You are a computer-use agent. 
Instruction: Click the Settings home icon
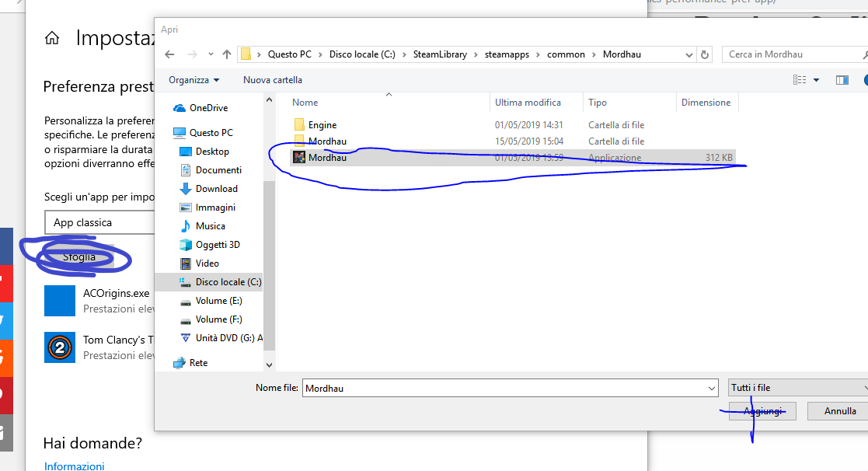coord(52,38)
